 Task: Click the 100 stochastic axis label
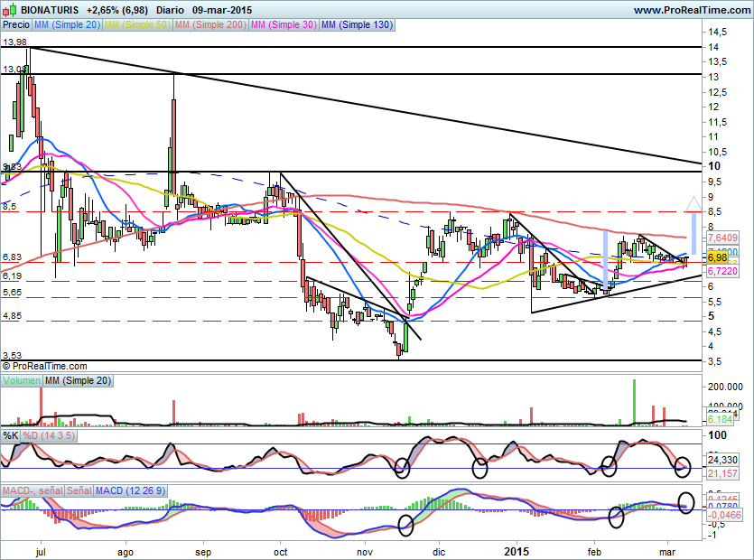click(718, 435)
